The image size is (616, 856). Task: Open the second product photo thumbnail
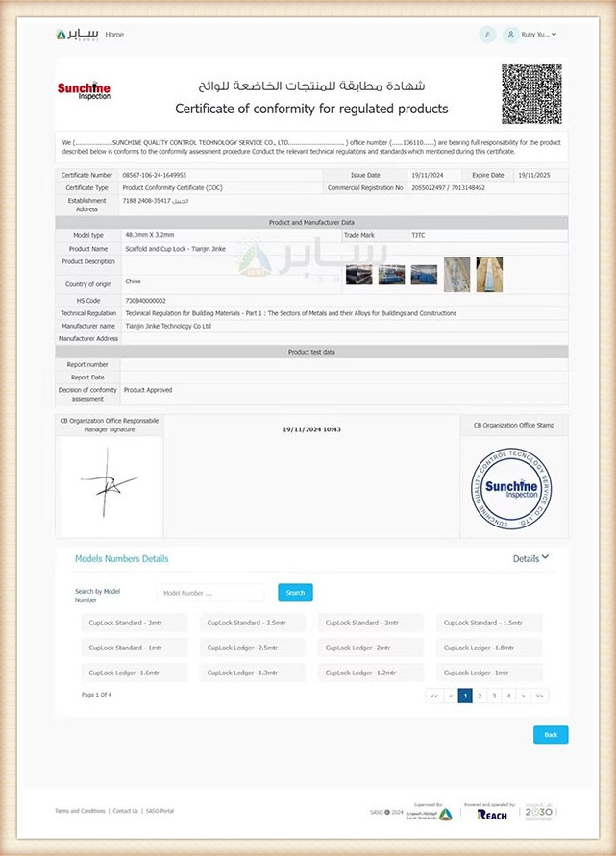[391, 275]
